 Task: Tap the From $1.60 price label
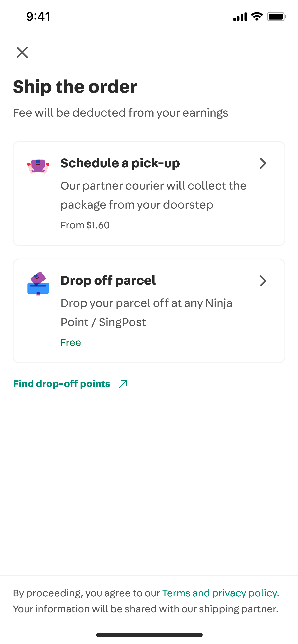tap(85, 225)
